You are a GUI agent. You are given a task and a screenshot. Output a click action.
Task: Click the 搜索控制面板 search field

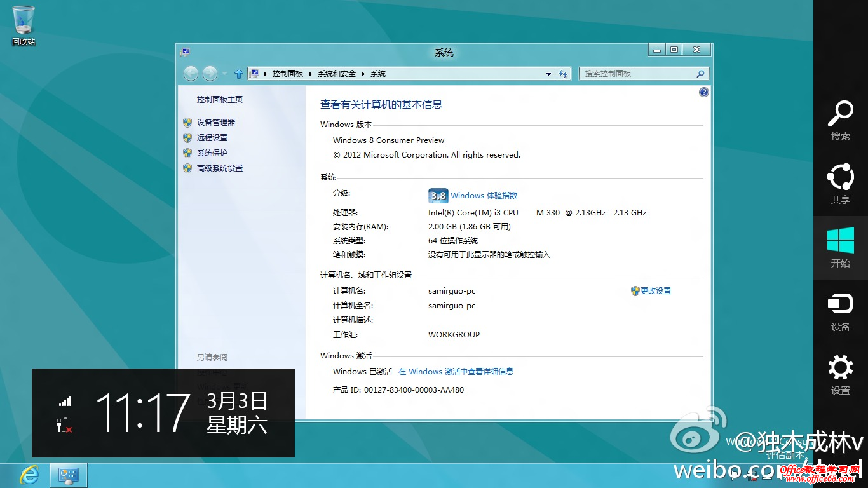tap(637, 74)
